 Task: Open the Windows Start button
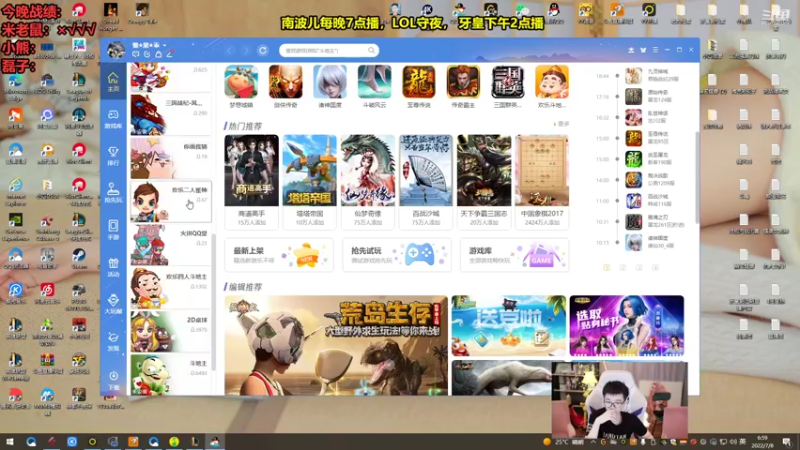pos(9,441)
